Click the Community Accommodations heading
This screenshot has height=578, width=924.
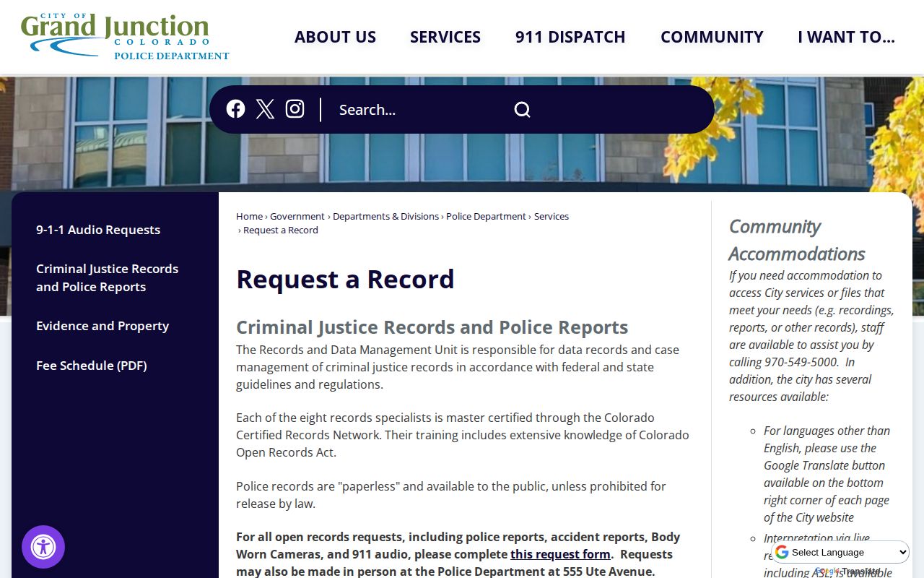797,240
